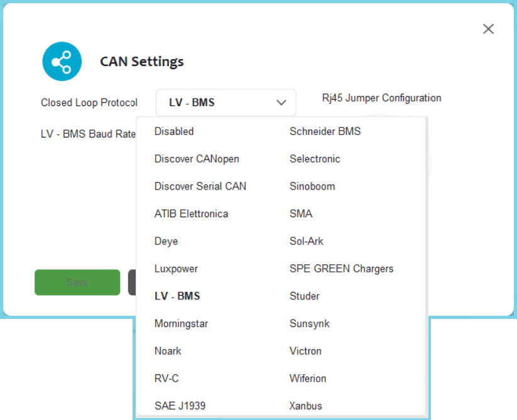Select SAE J1939 protocol
Viewport: 517px width, 420px height.
tap(180, 406)
